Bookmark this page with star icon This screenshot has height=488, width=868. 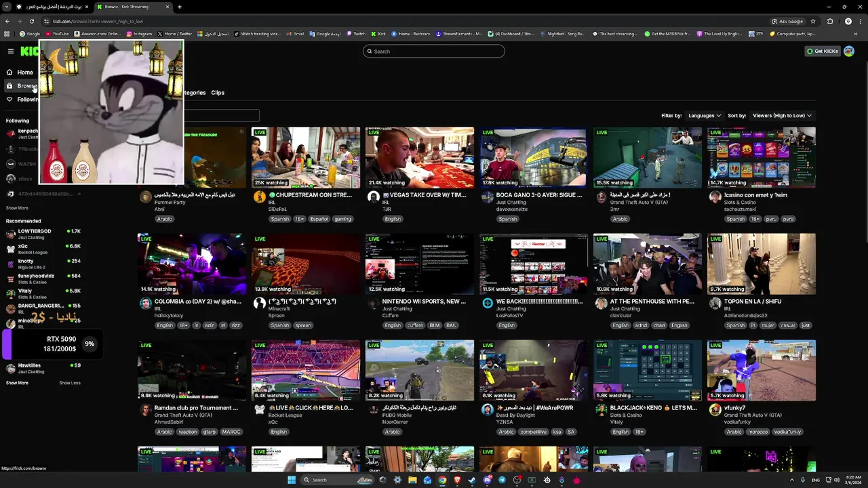[813, 21]
